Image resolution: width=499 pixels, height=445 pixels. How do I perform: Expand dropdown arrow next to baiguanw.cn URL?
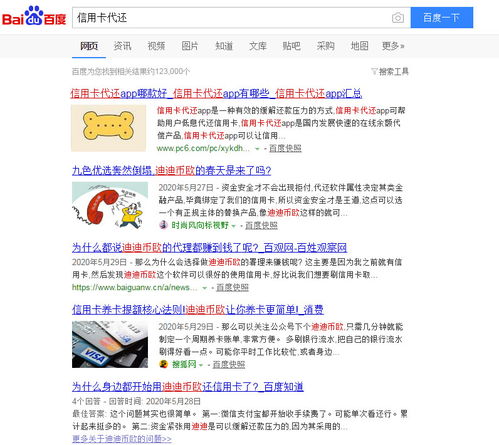[204, 288]
